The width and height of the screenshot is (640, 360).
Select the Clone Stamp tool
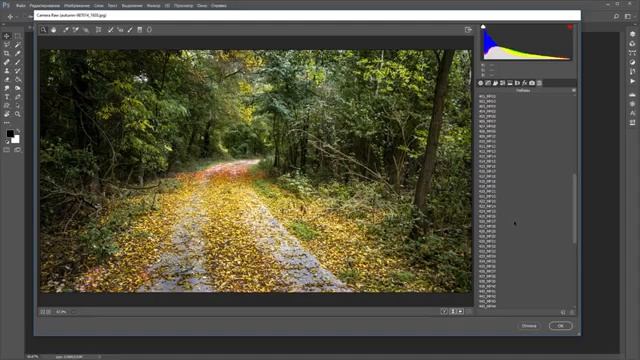(7, 71)
